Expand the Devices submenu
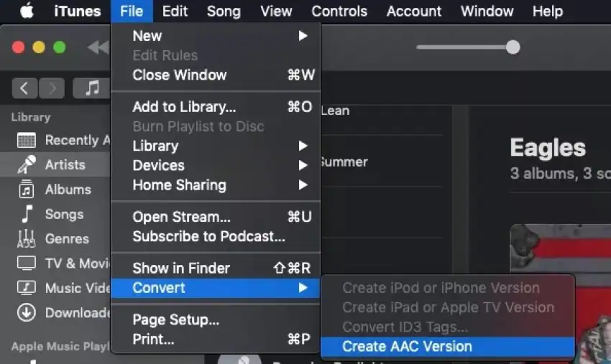This screenshot has width=611, height=364. [216, 165]
